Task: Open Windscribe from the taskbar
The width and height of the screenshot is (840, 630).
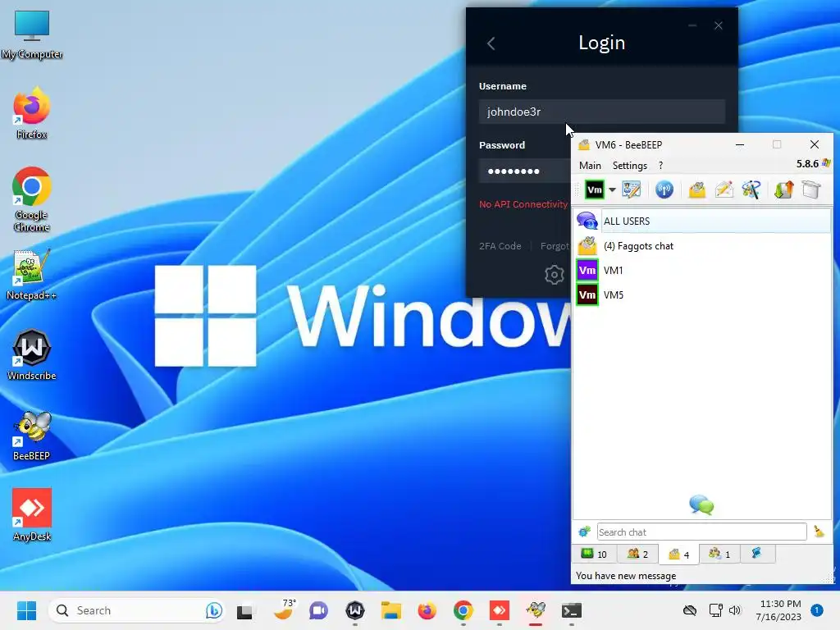Action: pos(354,610)
